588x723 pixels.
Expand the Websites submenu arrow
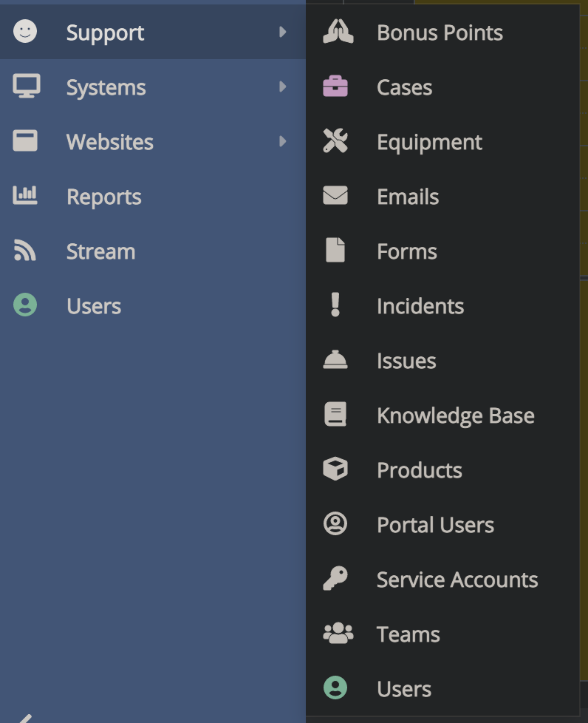click(282, 142)
